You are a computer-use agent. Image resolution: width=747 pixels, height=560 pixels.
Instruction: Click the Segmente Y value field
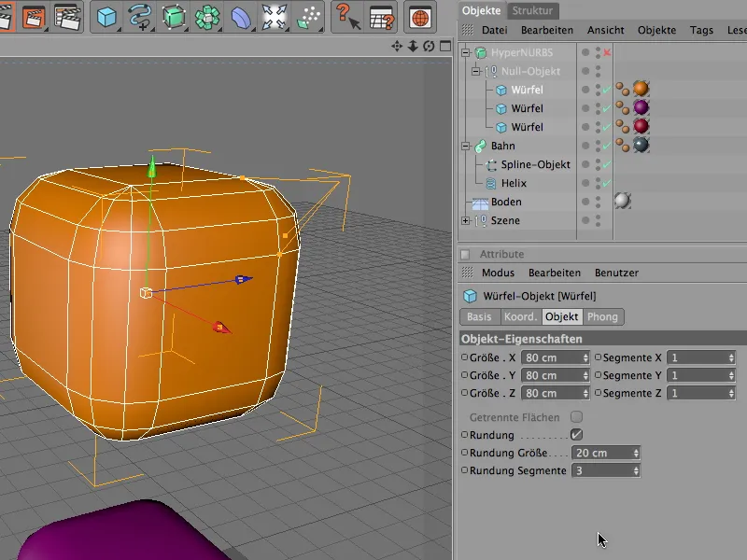[x=701, y=376]
